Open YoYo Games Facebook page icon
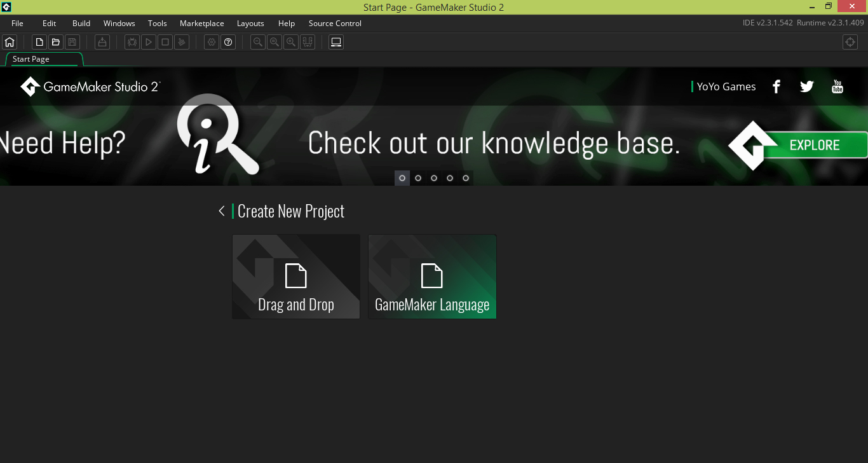 (x=776, y=86)
